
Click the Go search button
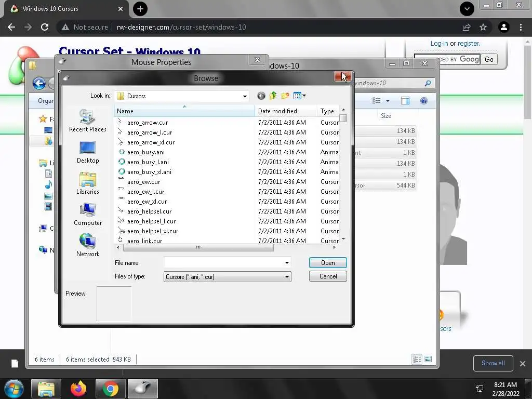489,59
